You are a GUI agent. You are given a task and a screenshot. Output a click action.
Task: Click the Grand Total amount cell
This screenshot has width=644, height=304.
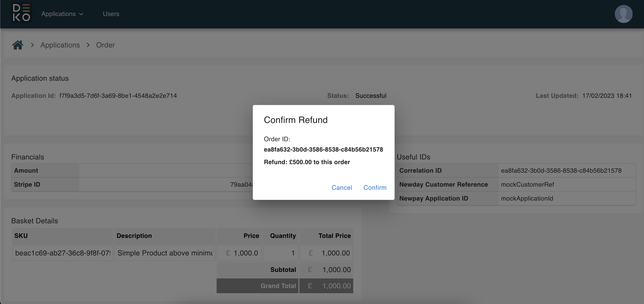pos(326,286)
